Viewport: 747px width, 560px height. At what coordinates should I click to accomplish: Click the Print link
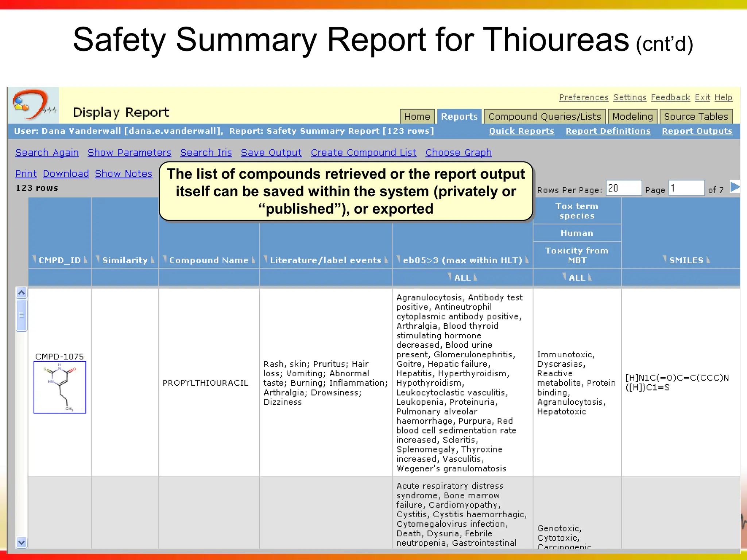click(x=26, y=174)
